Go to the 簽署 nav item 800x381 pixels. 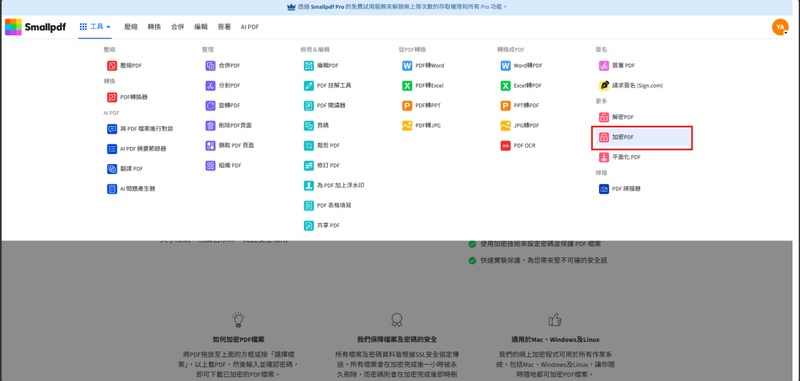coord(224,27)
